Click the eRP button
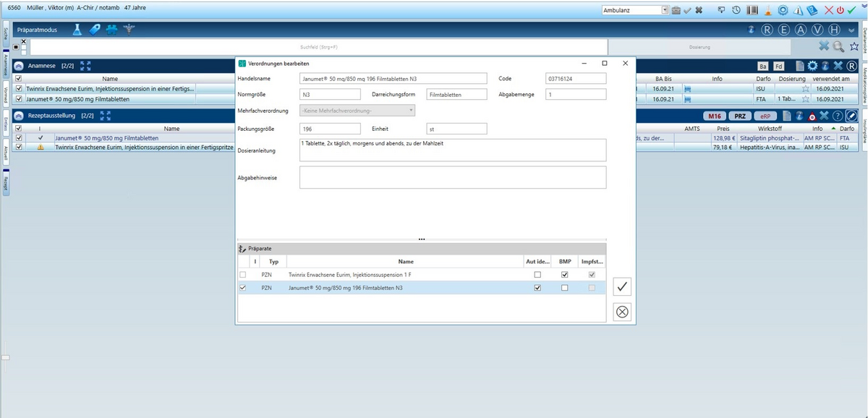The width and height of the screenshot is (868, 418). [764, 116]
